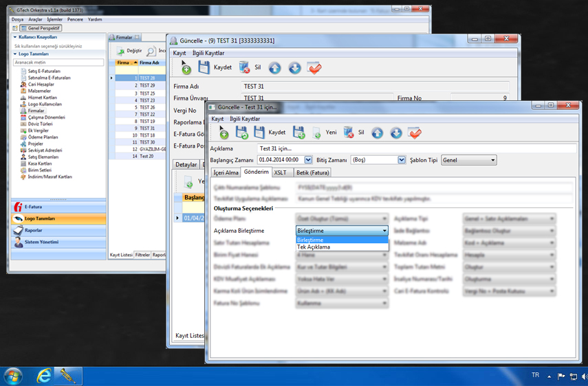This screenshot has height=386, width=588.
Task: Click the Firma Adı field in middle window
Action: click(x=375, y=87)
